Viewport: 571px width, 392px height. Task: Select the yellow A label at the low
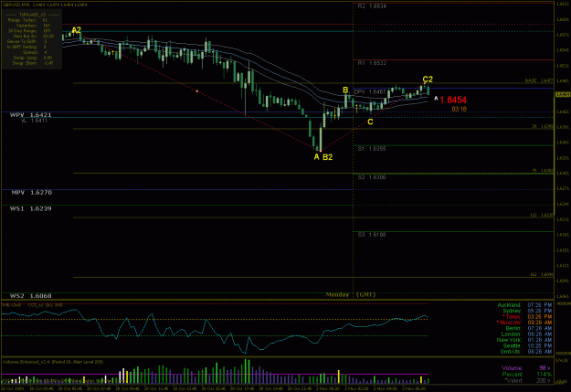tap(316, 156)
